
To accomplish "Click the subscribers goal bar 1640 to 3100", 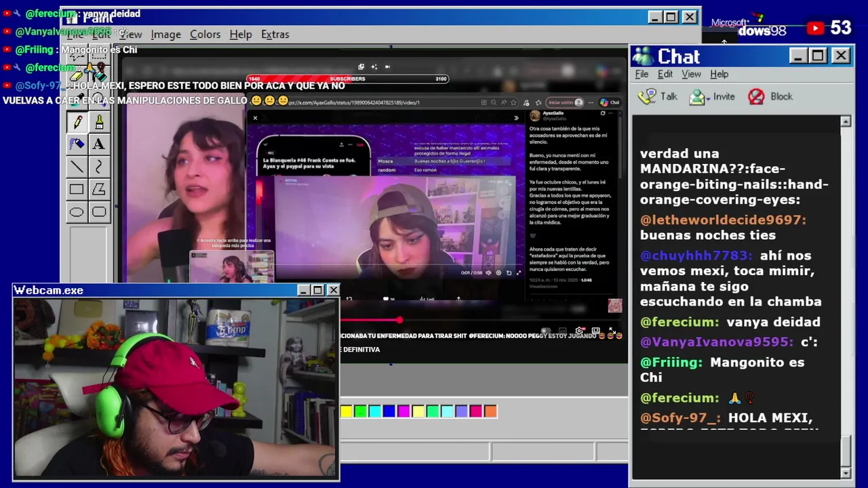I will coord(347,79).
